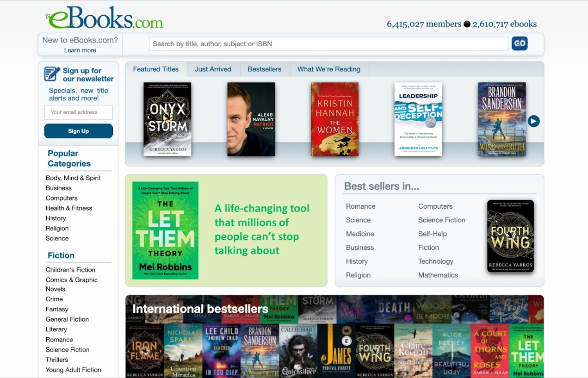This screenshot has width=588, height=378.
Task: Open Medicine best sellers
Action: (360, 234)
